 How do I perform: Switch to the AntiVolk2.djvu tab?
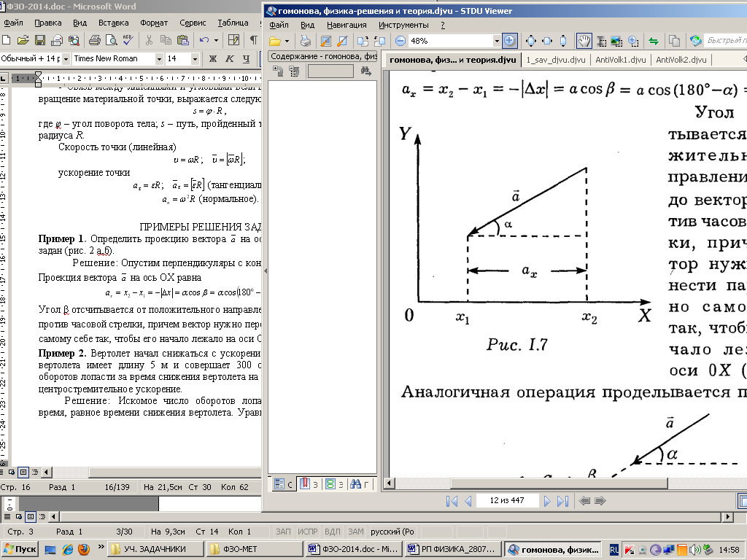(x=681, y=60)
